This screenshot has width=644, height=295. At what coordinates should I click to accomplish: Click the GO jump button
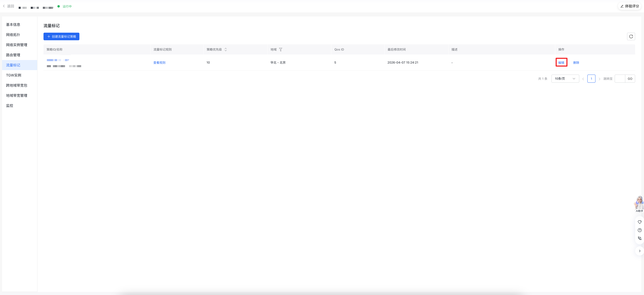tap(630, 79)
